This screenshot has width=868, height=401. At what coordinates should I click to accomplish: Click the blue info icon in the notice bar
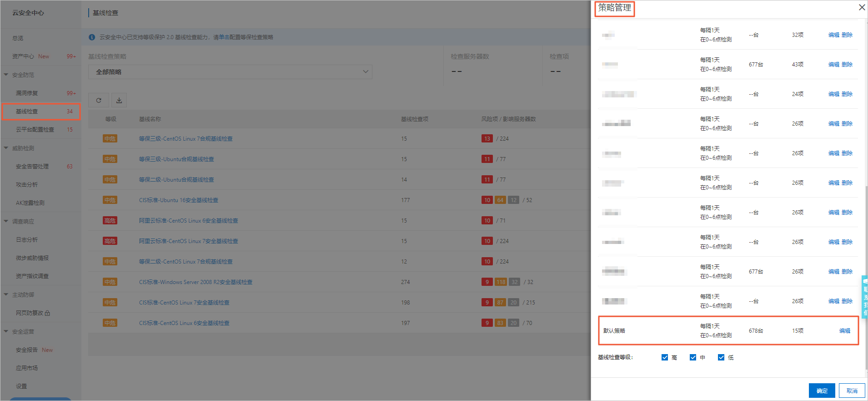click(x=92, y=37)
